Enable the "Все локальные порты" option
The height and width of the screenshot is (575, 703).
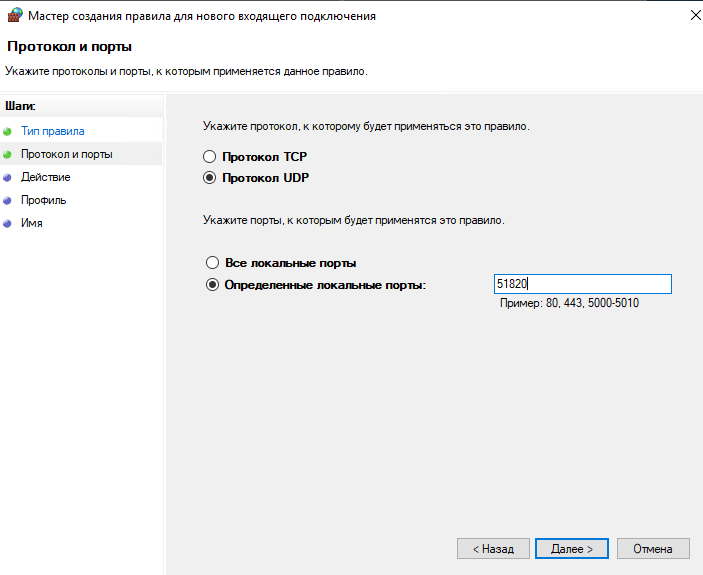point(211,262)
